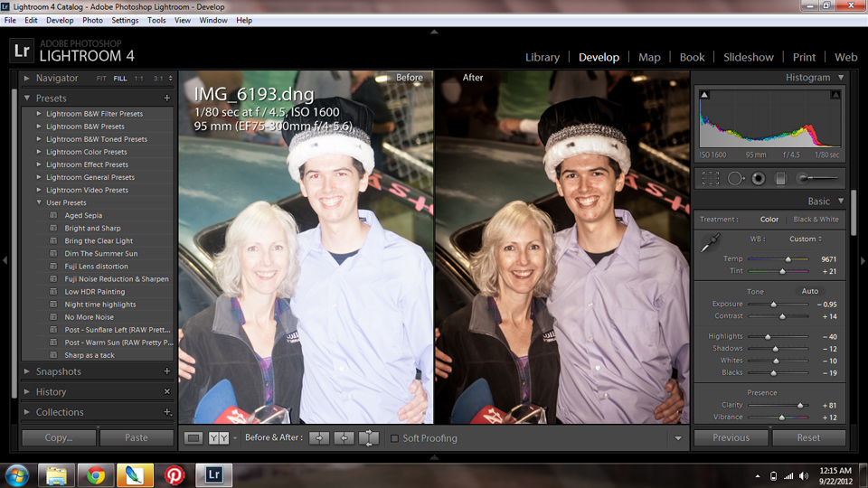Viewport: 868px width, 488px height.
Task: Add a new preset with plus icon
Action: tap(167, 98)
